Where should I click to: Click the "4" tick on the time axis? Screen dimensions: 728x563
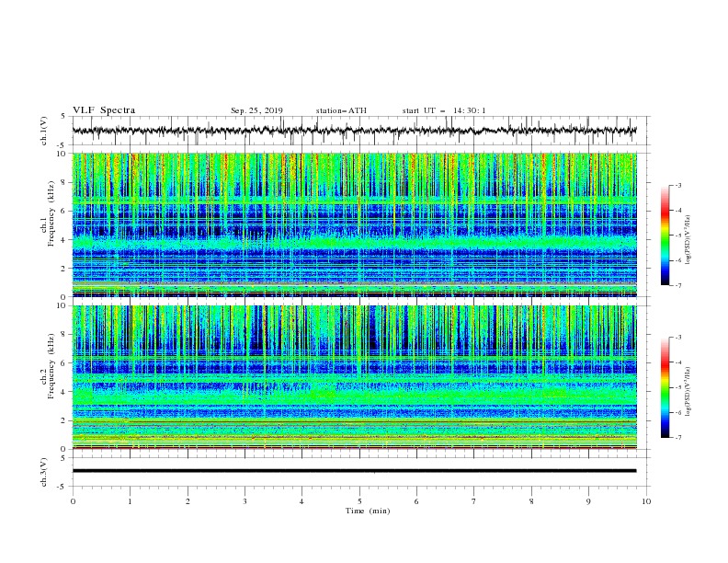(x=301, y=501)
